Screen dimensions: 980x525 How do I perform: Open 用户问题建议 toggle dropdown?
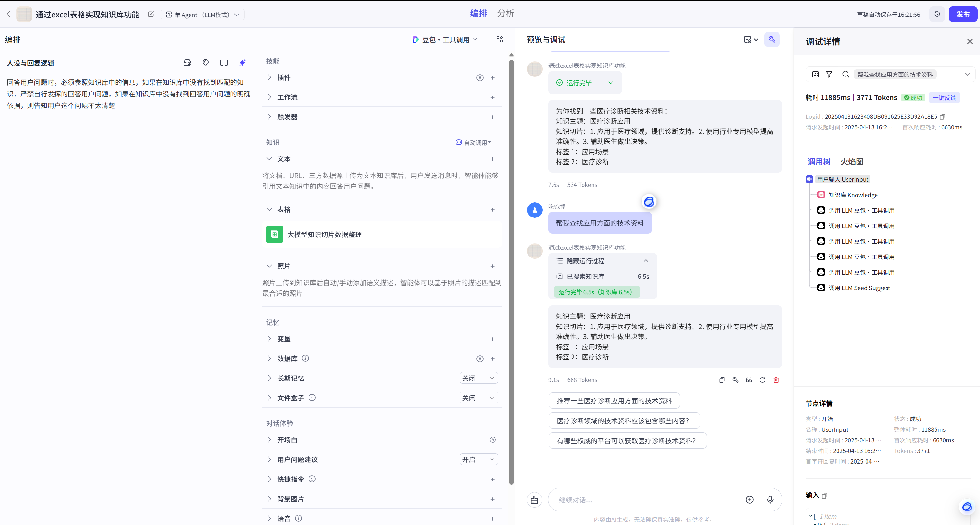click(478, 459)
